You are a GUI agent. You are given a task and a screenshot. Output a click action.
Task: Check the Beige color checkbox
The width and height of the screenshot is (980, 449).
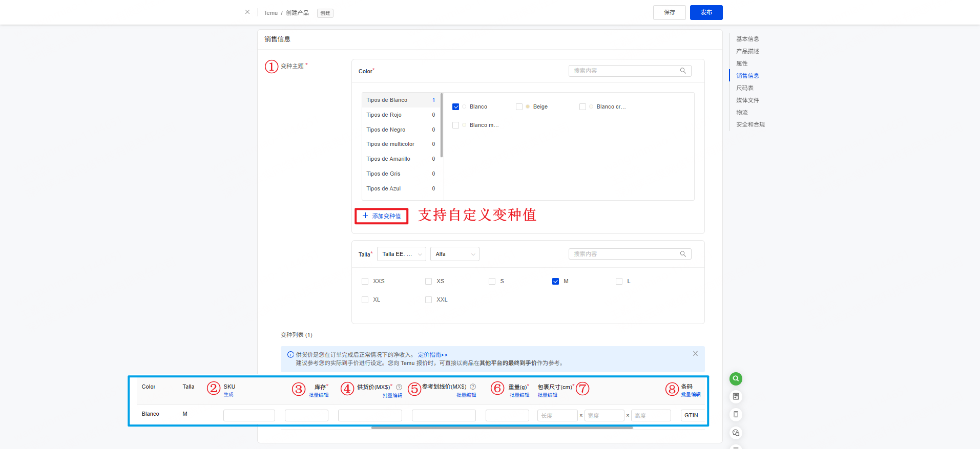(519, 107)
